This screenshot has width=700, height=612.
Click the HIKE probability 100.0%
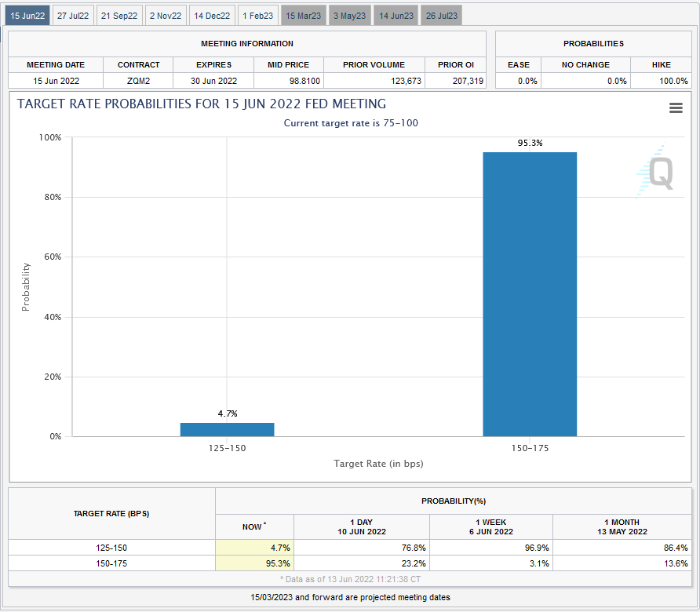click(673, 81)
